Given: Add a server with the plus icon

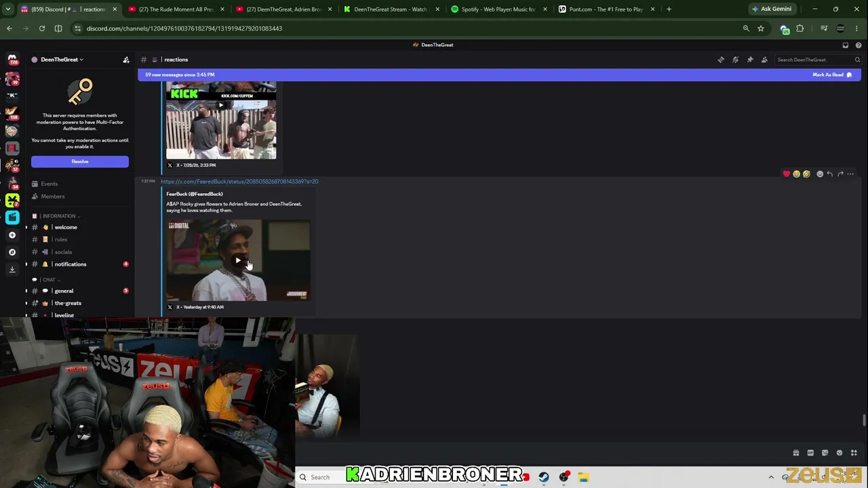Looking at the screenshot, I should click(12, 235).
